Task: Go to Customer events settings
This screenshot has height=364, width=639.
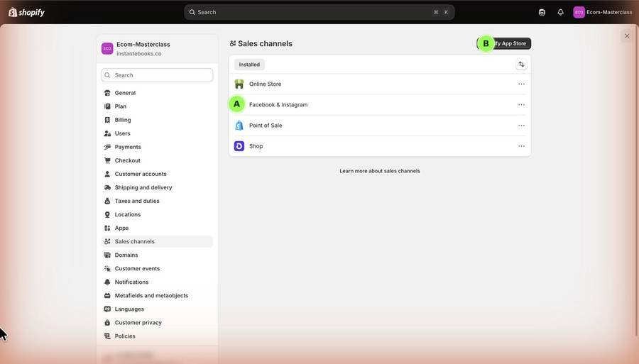Action: click(x=157, y=268)
